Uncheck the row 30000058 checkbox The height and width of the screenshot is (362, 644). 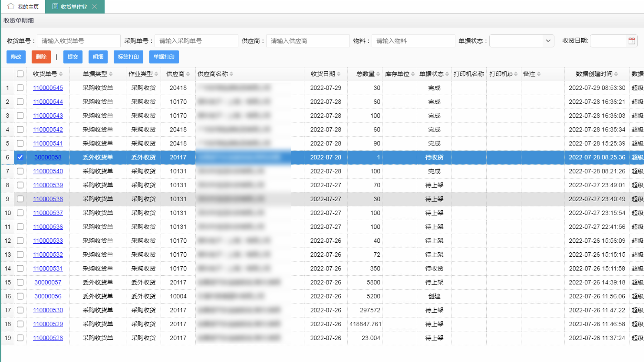(x=20, y=157)
